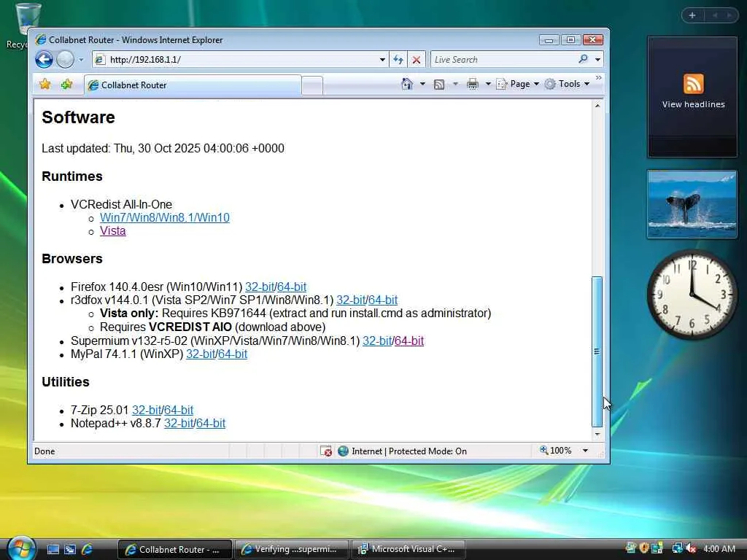
Task: Download Firefox 140.4.0esr 32-bit
Action: [x=260, y=287]
